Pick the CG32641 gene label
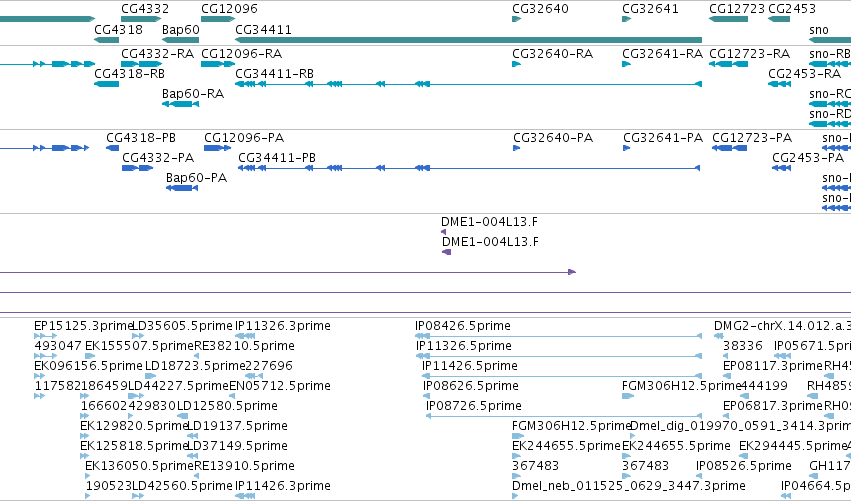Viewport: 851px width, 501px height. (650, 9)
